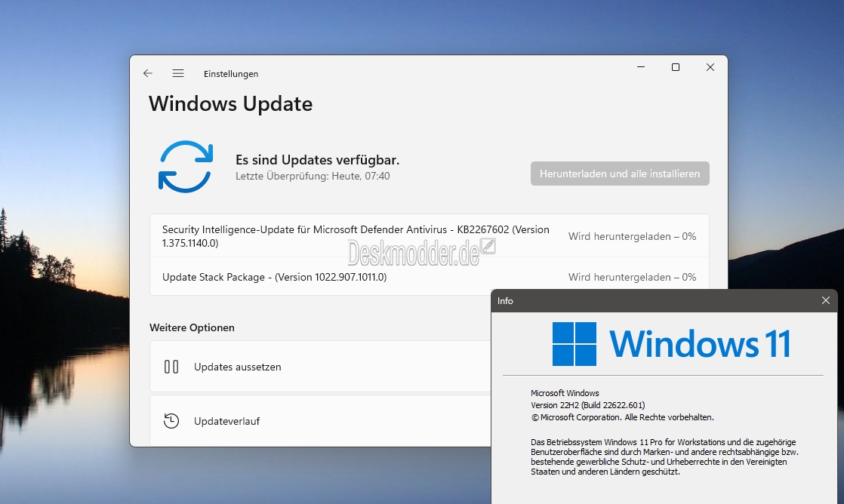Close the Info dialog

click(x=826, y=301)
